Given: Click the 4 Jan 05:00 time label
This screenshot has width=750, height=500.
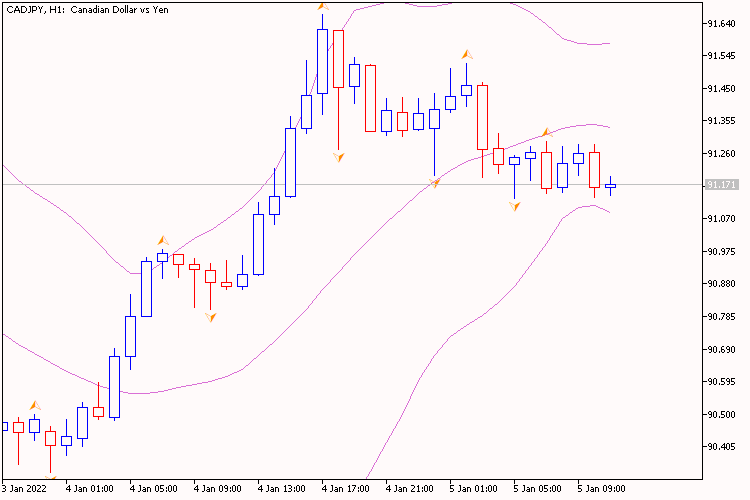Looking at the screenshot, I should coord(154,489).
